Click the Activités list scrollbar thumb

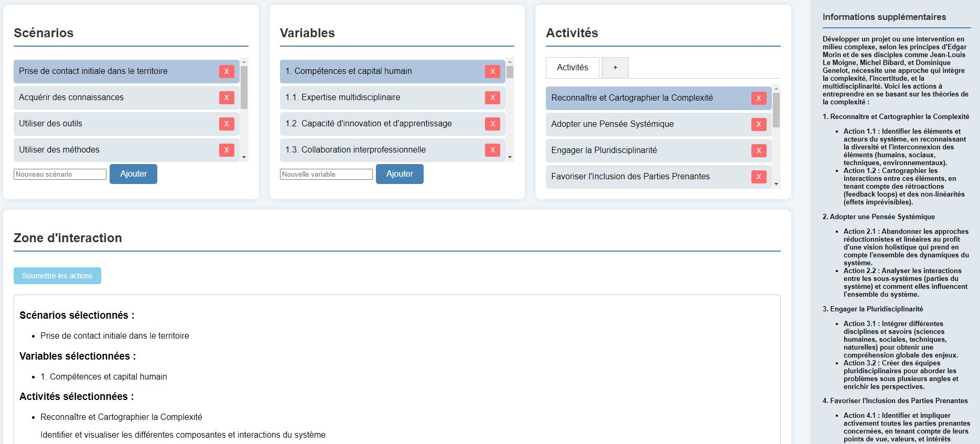click(x=777, y=110)
